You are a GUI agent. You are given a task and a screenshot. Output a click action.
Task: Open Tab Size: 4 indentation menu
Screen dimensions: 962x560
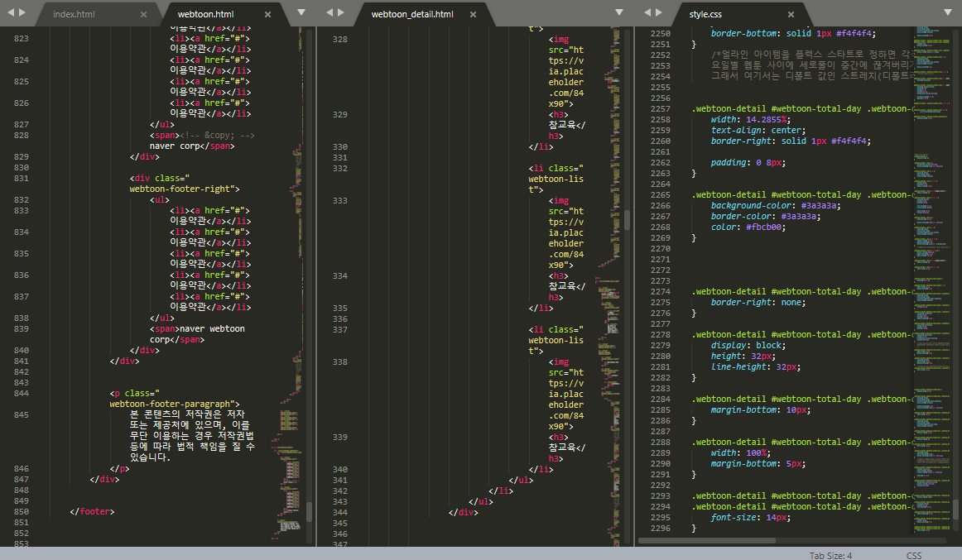pos(830,555)
